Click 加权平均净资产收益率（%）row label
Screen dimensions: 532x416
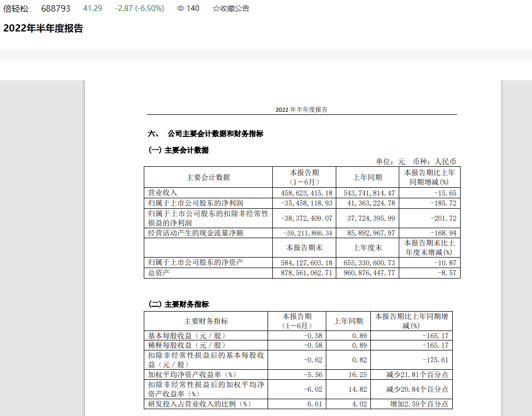(192, 374)
